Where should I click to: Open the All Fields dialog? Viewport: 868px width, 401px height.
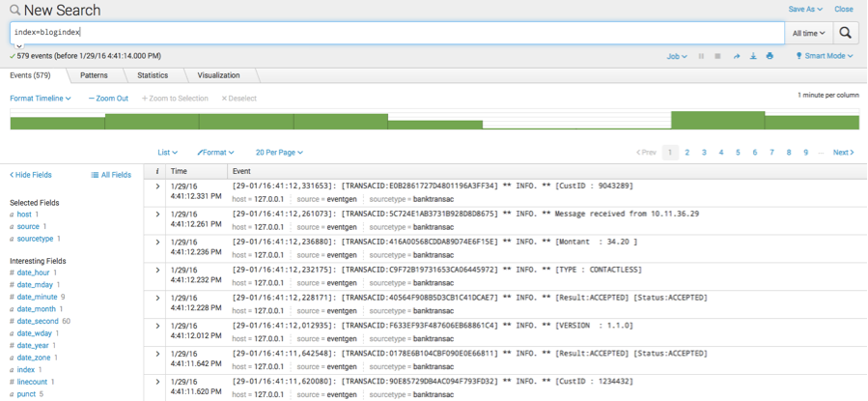tap(111, 175)
